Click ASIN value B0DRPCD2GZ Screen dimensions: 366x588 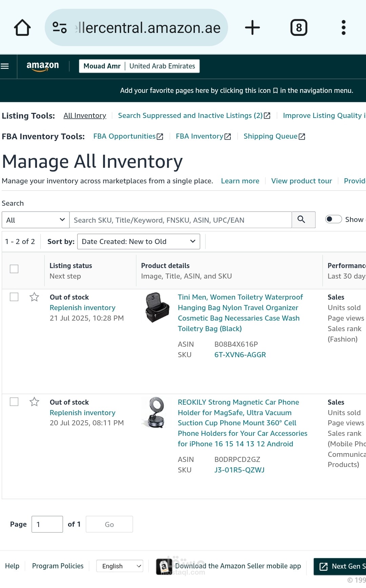click(237, 460)
